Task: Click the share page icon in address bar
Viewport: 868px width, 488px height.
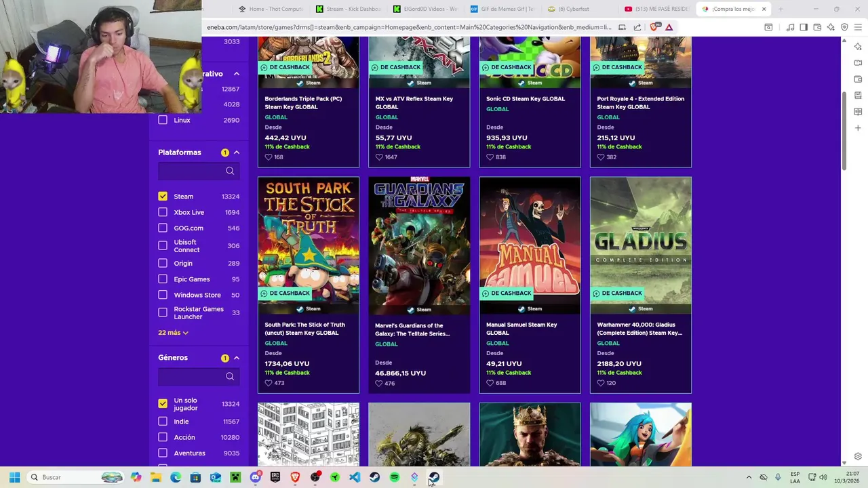Action: pyautogui.click(x=637, y=27)
